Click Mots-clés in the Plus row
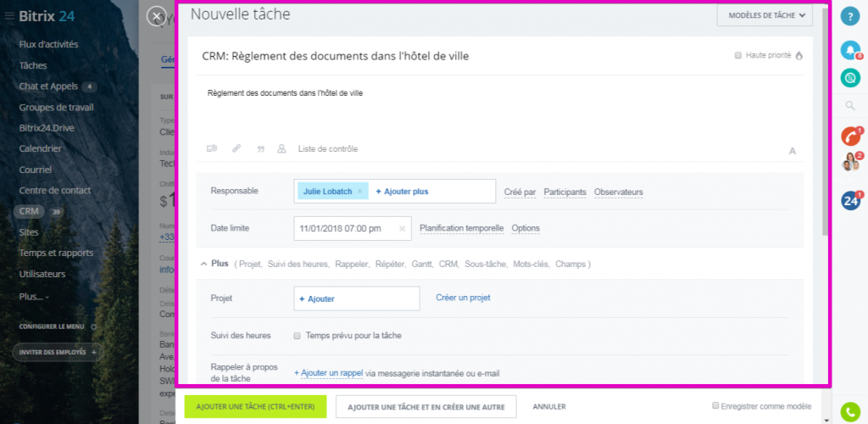 [531, 265]
